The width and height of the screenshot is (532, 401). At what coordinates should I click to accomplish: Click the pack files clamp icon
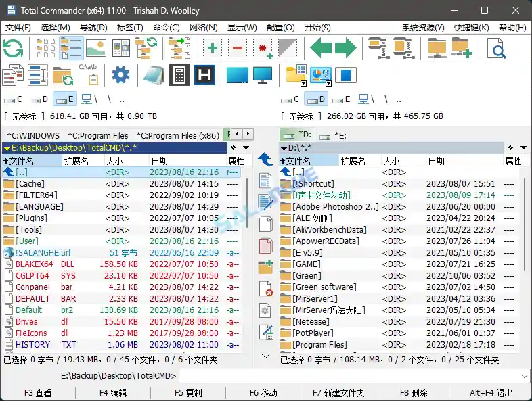coord(378,48)
